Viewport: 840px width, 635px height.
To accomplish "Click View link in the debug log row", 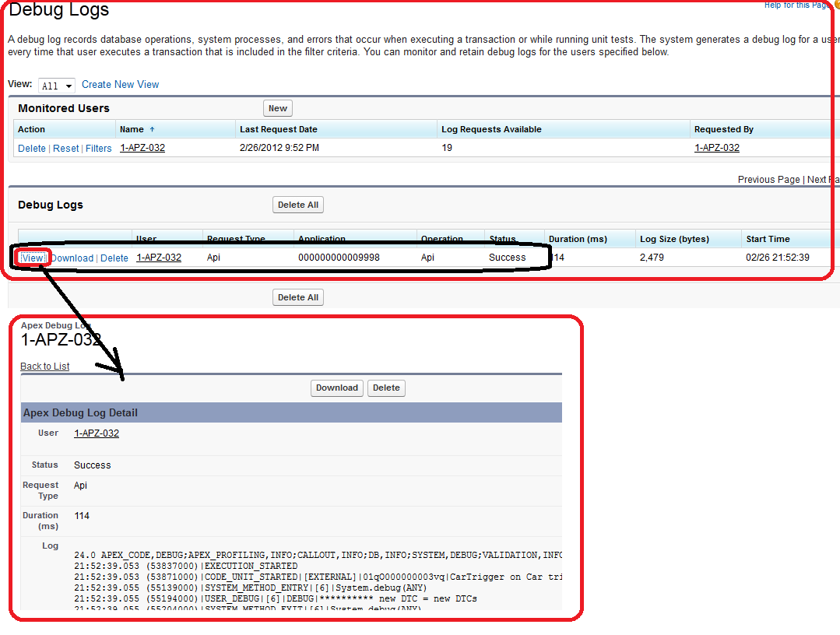I will tap(32, 258).
